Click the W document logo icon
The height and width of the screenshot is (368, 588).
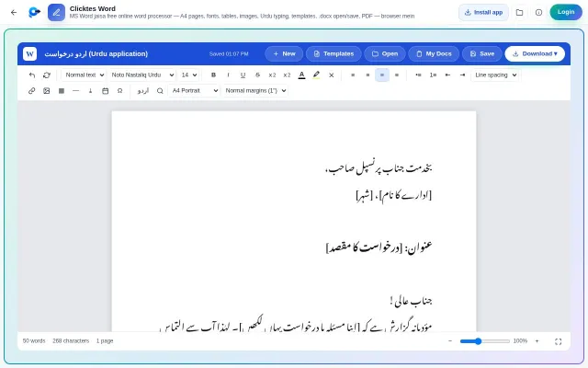tap(30, 53)
